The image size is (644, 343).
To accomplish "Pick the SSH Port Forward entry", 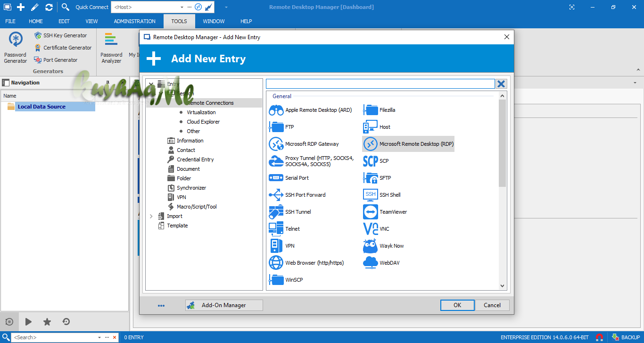I will coord(297,195).
